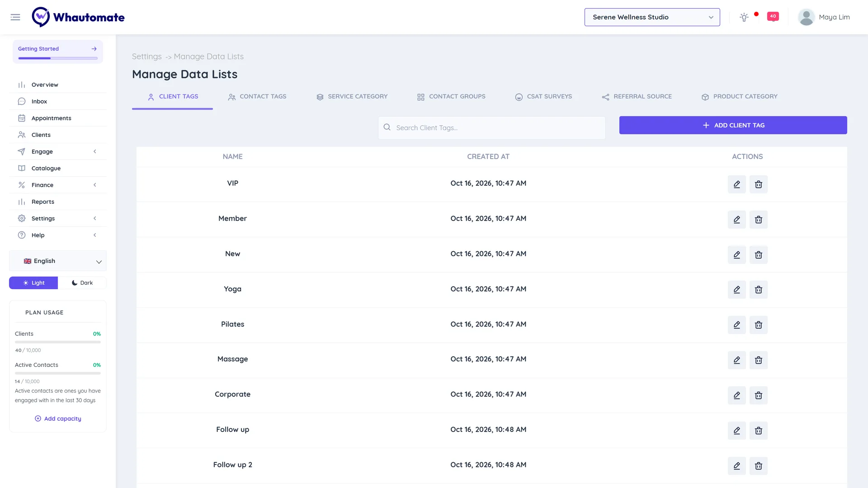Click the Add capacity link
This screenshot has width=868, height=488.
(x=58, y=419)
